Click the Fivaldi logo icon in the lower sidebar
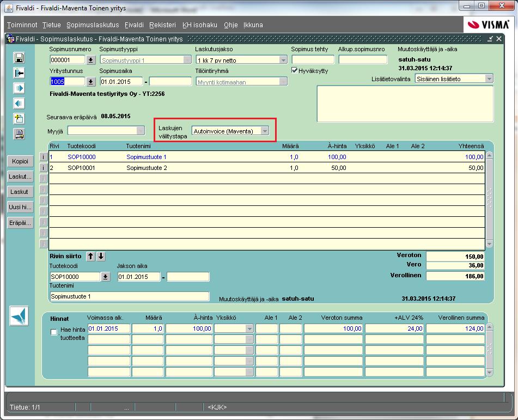 19,316
